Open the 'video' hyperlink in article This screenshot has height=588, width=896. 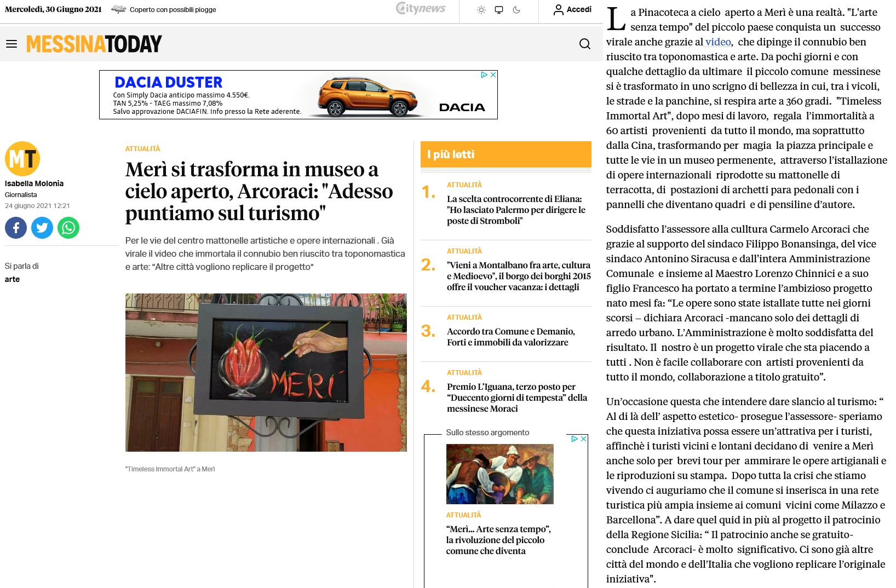718,42
